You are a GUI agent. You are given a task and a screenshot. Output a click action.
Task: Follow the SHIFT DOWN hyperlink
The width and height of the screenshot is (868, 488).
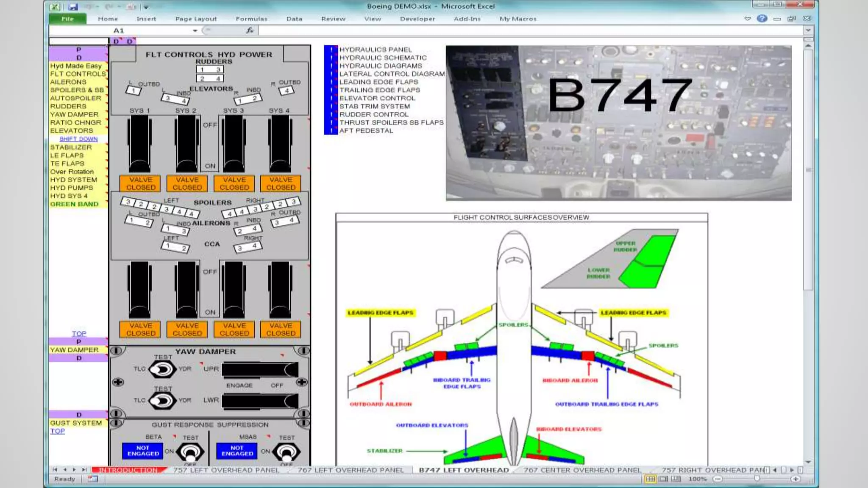click(78, 139)
